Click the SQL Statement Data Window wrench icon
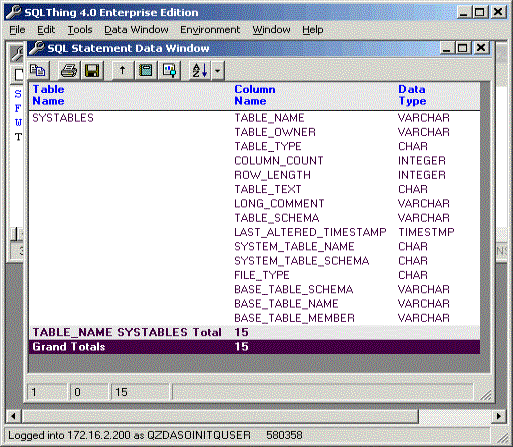Viewport: 513px width, 447px height. (36, 48)
